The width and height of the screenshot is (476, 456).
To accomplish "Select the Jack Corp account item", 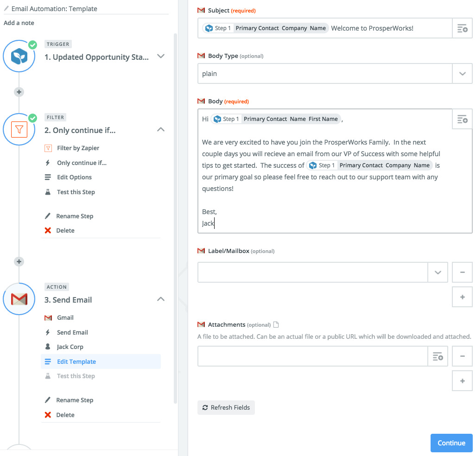I will coord(70,347).
